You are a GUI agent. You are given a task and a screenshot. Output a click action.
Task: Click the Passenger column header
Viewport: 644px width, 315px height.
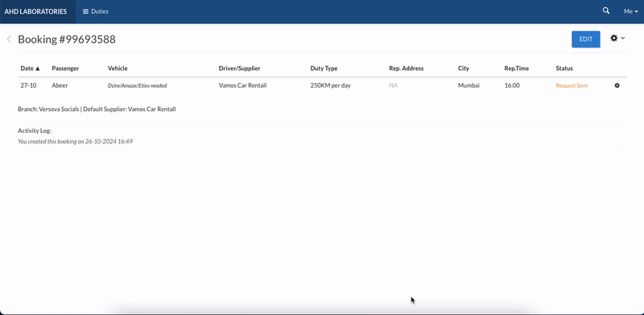(65, 68)
